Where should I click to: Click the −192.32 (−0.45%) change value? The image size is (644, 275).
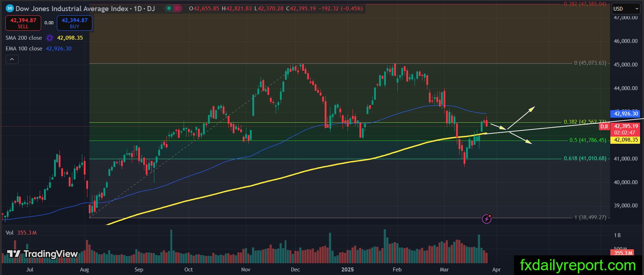click(x=340, y=9)
